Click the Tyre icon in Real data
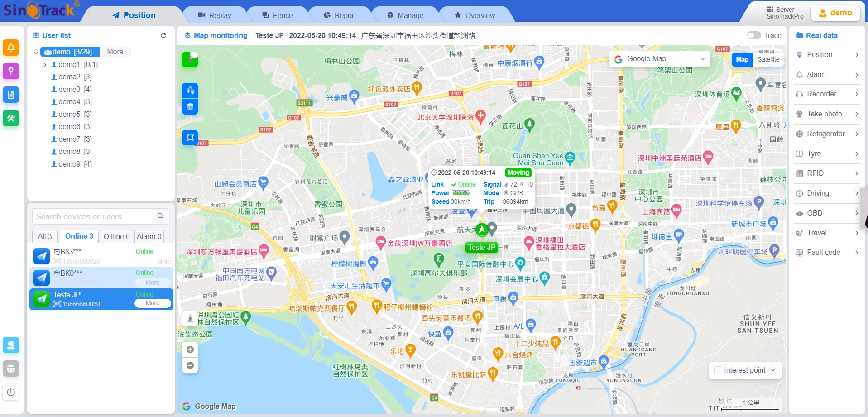The width and height of the screenshot is (868, 417). pos(799,154)
